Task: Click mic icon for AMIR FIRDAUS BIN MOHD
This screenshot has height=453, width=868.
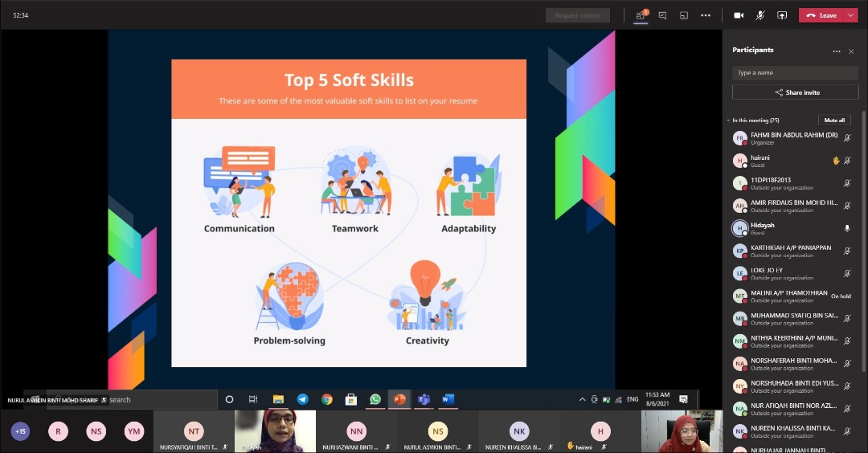Action: pos(847,206)
